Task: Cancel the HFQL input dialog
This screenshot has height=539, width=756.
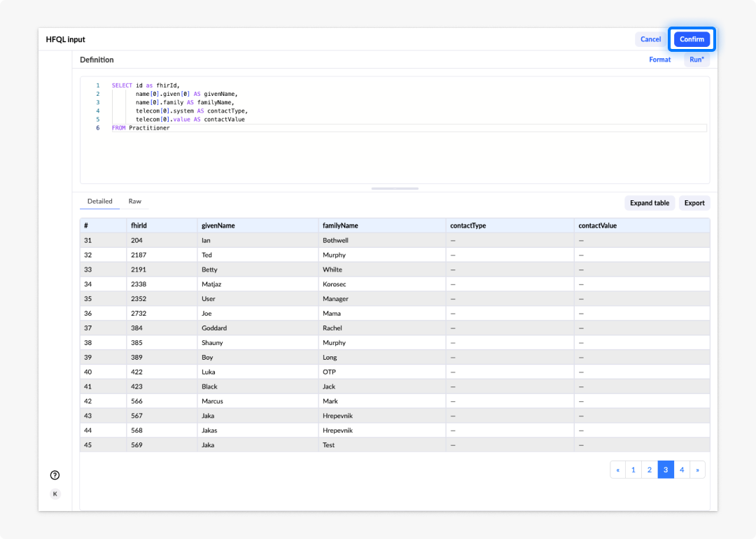Action: point(650,39)
